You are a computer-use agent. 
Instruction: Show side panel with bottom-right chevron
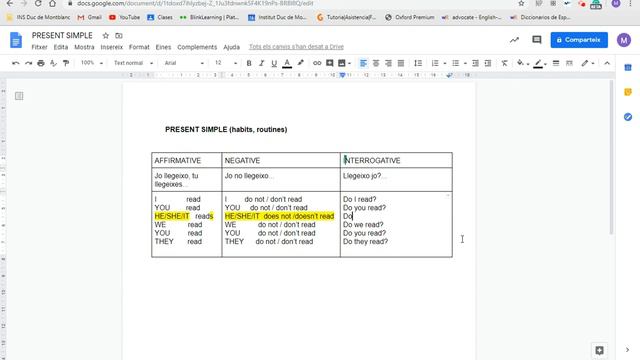(627, 350)
